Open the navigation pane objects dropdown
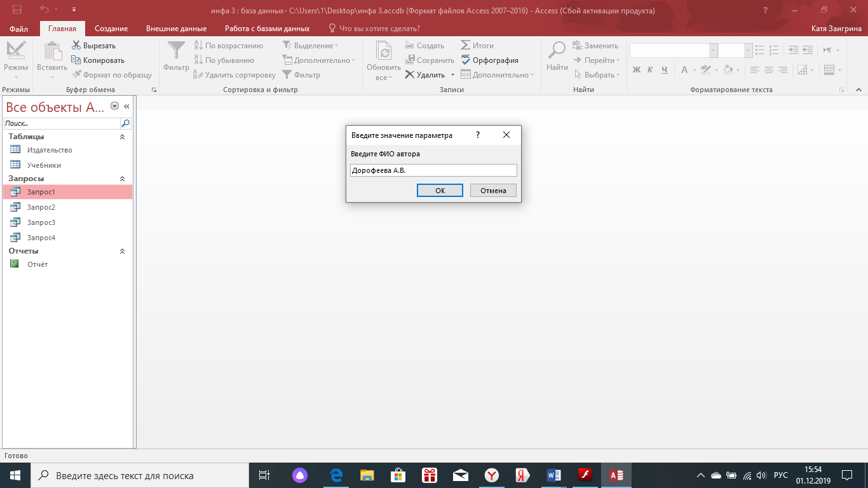868x488 pixels. tap(114, 106)
